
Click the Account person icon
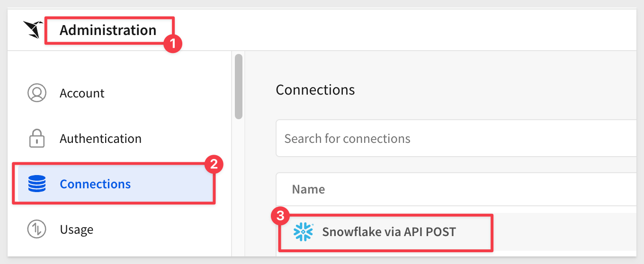click(37, 93)
